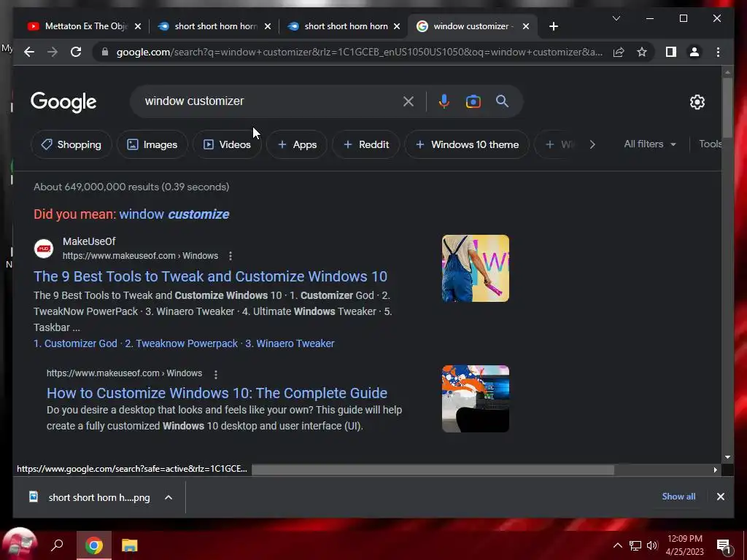Open Google quick settings gear
The image size is (747, 560).
tap(697, 101)
